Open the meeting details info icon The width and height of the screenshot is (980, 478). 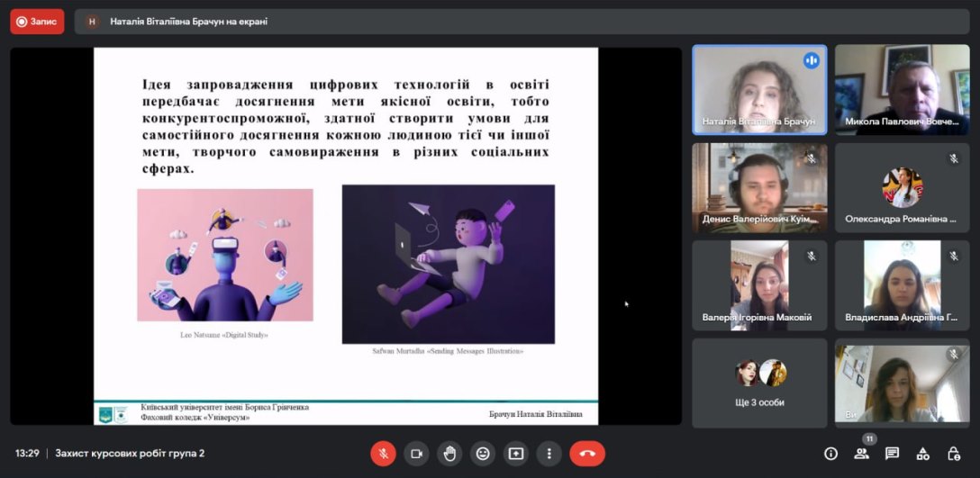[830, 454]
